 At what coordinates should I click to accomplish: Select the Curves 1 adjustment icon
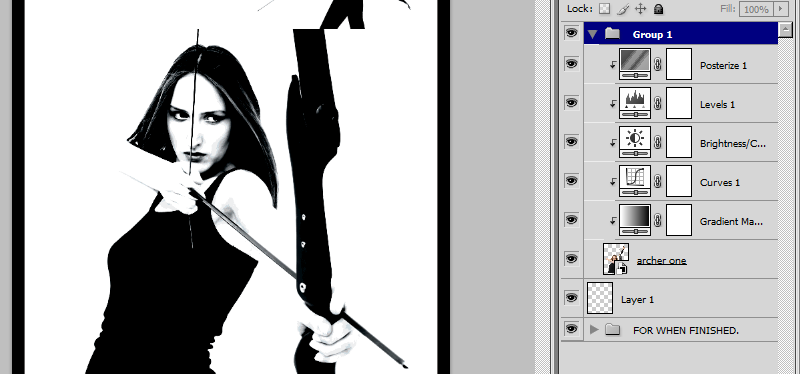(x=635, y=181)
